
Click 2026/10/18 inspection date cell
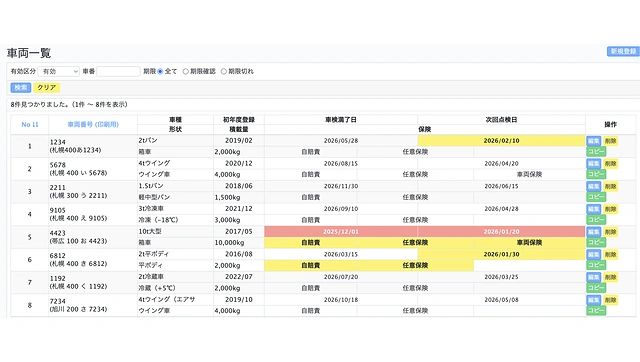(341, 300)
